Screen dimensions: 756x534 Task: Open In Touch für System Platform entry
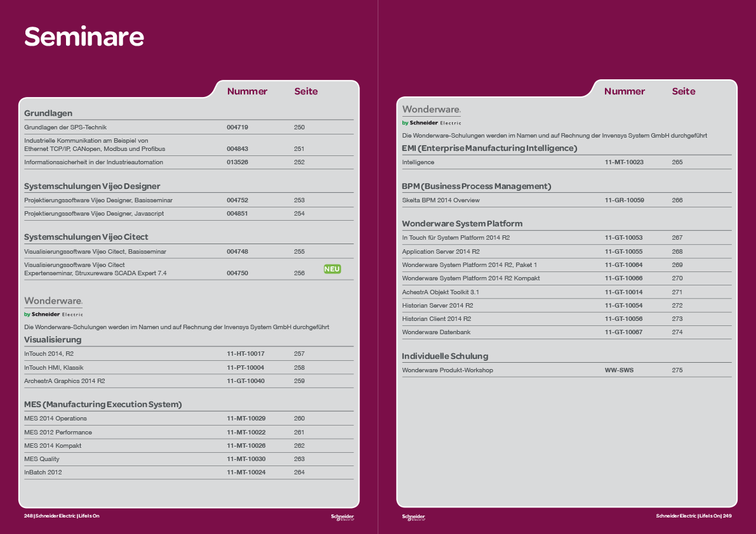[x=456, y=237]
